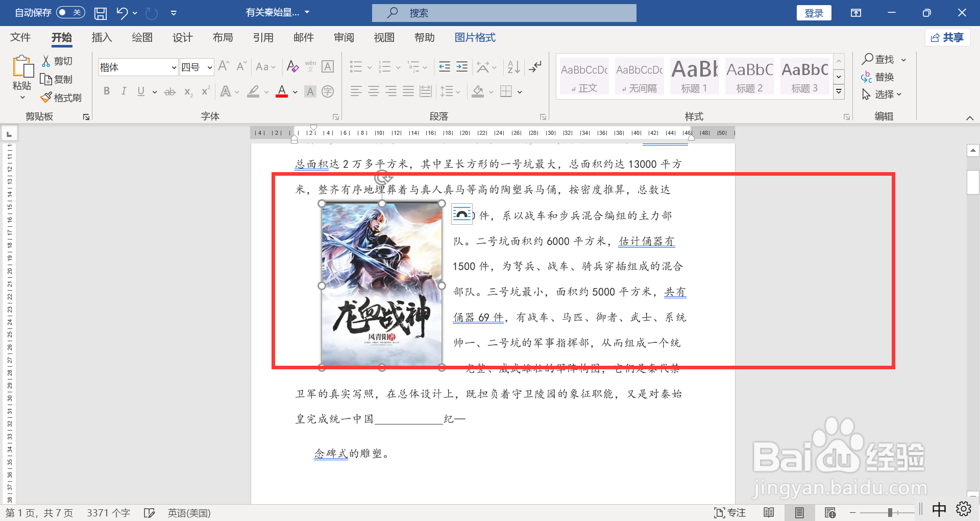The width and height of the screenshot is (980, 521).
Task: Toggle Underline formatting
Action: click(x=141, y=91)
